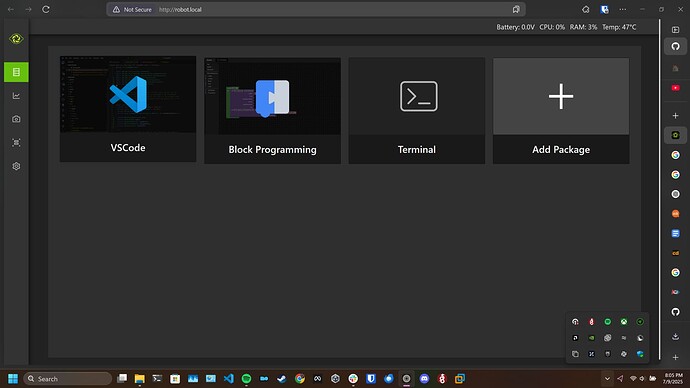Click the shield extension icon in toolbar

[x=605, y=9]
